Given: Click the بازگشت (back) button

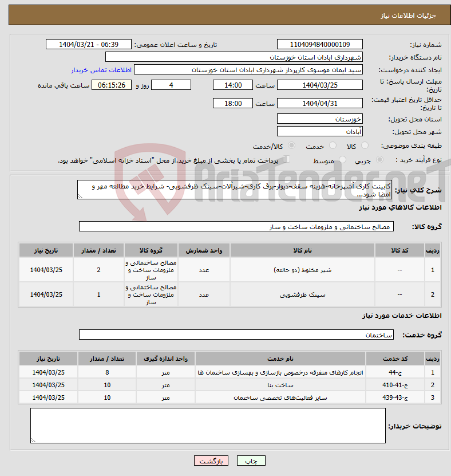Looking at the screenshot, I should coord(211,461).
